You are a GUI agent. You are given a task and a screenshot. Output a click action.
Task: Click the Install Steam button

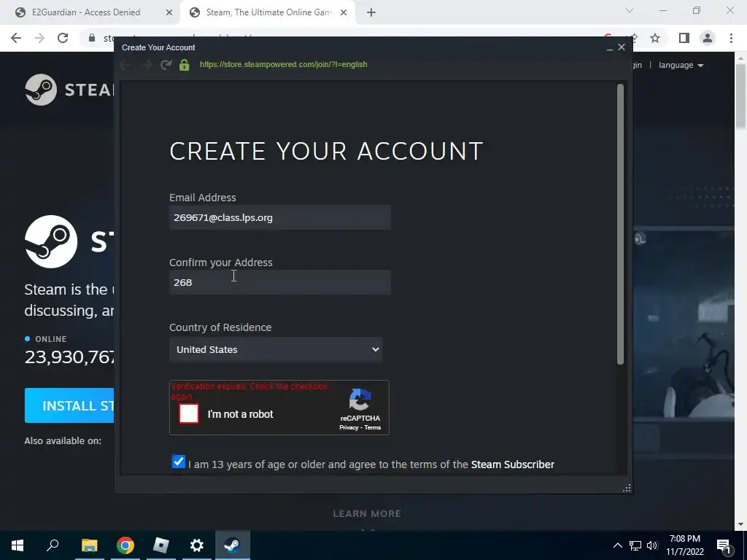[x=69, y=405]
